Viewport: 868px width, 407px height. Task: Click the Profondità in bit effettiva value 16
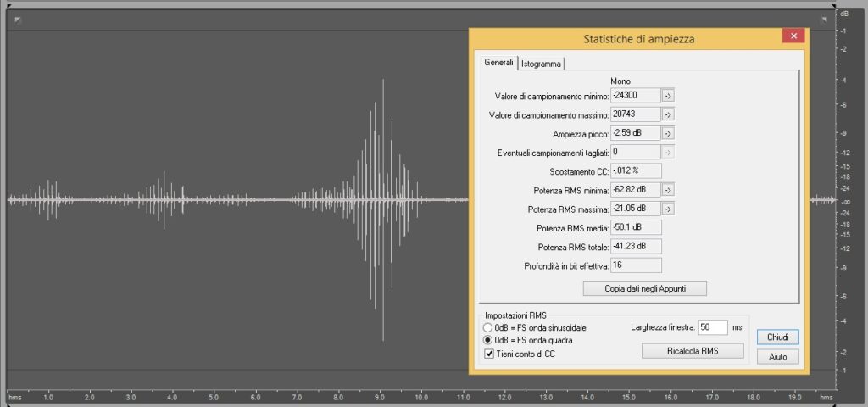click(636, 265)
